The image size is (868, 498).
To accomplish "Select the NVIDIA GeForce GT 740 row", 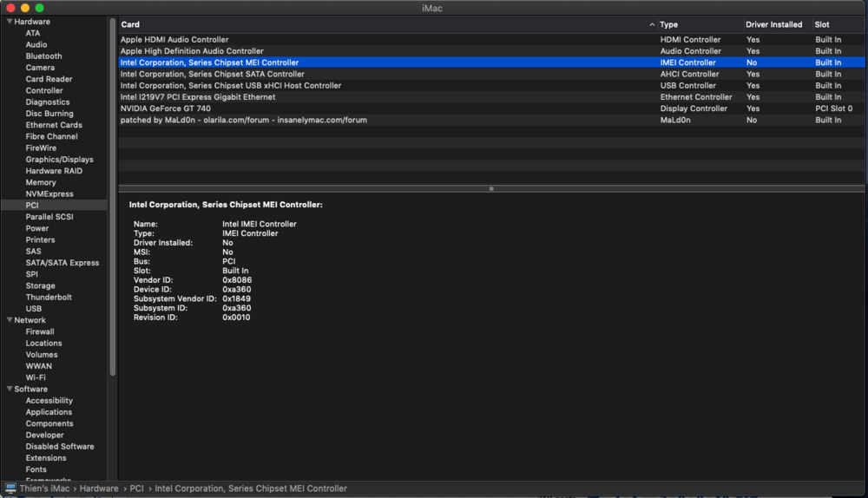I will click(x=165, y=108).
